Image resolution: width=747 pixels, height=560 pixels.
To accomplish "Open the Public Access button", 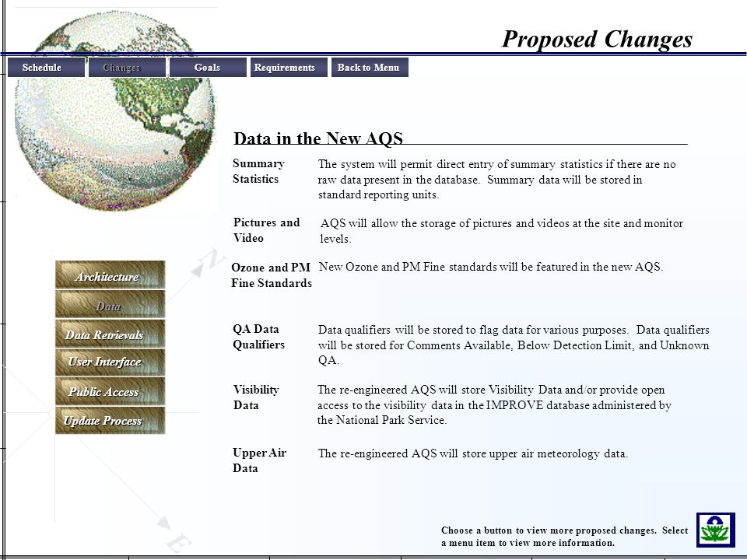I will pyautogui.click(x=110, y=391).
